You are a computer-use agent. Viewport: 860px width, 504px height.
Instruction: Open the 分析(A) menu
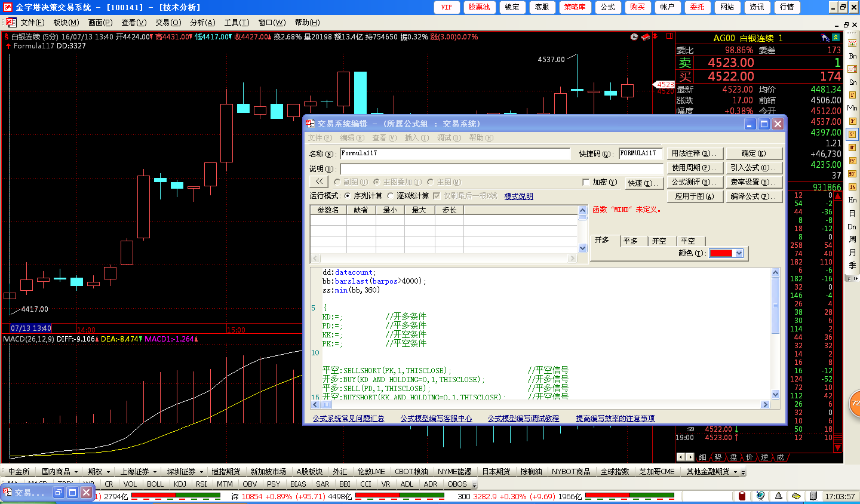click(x=202, y=23)
